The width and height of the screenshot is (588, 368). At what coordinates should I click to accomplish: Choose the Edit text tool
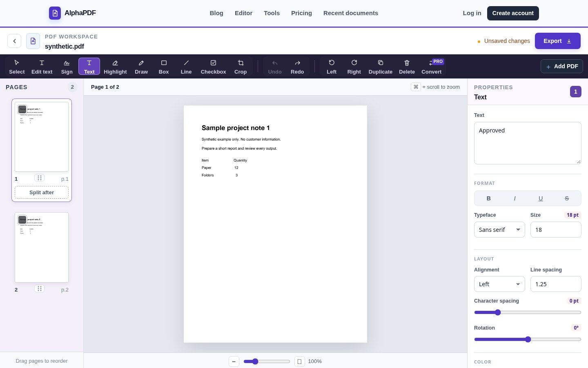(x=42, y=66)
